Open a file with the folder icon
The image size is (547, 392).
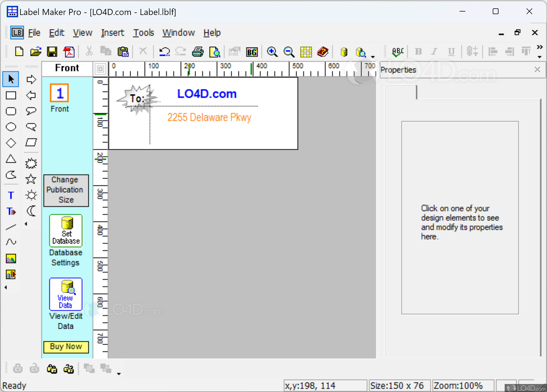point(36,52)
